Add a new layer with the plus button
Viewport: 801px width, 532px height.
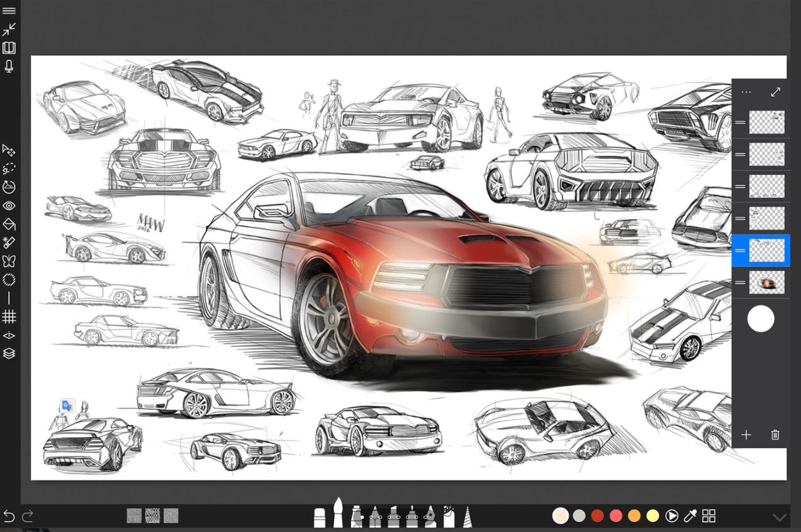pos(746,435)
